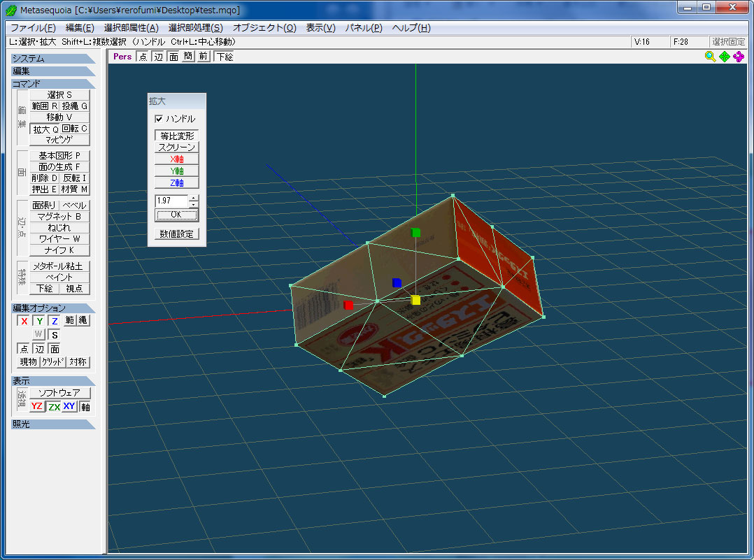Toggle the ハンドル checkbox

pyautogui.click(x=159, y=119)
